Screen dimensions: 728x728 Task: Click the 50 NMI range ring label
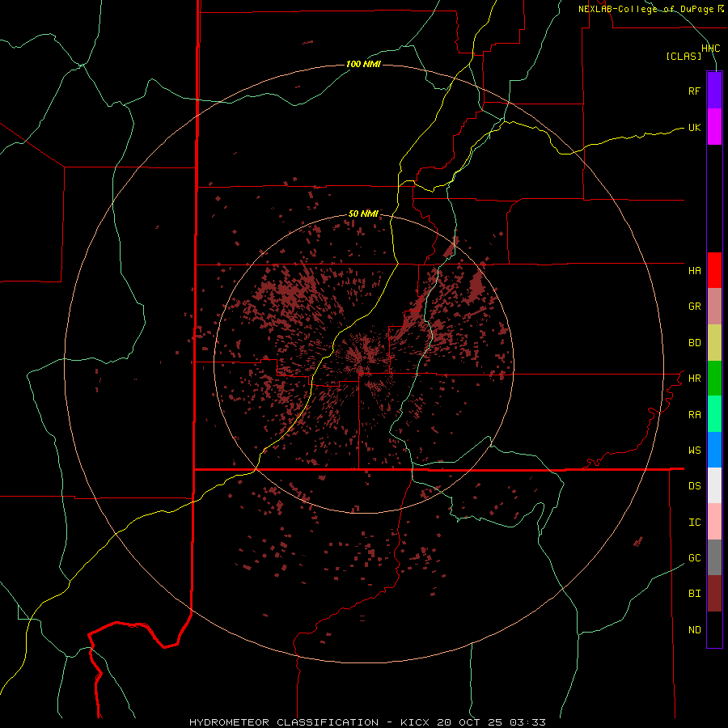[363, 214]
